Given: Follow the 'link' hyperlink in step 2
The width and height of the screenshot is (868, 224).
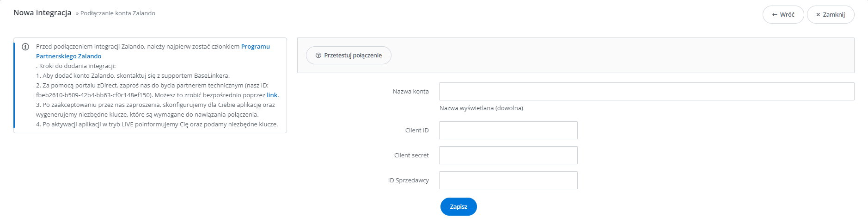Looking at the screenshot, I should coord(272,95).
